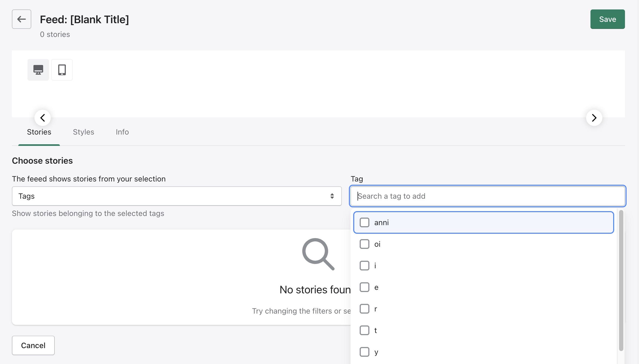Select the 'y' tag checkbox
The height and width of the screenshot is (364, 639).
(365, 352)
